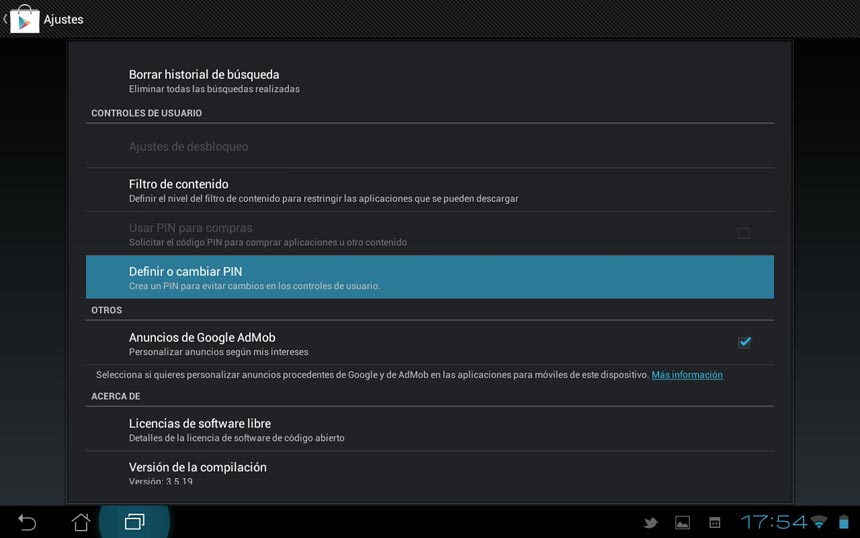The width and height of the screenshot is (860, 538).
Task: Tap 'Solicitar el código PIN' description
Action: tap(268, 242)
